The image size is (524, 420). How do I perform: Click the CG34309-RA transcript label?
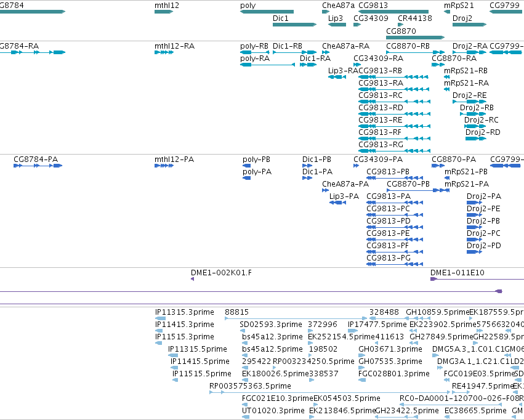point(378,59)
